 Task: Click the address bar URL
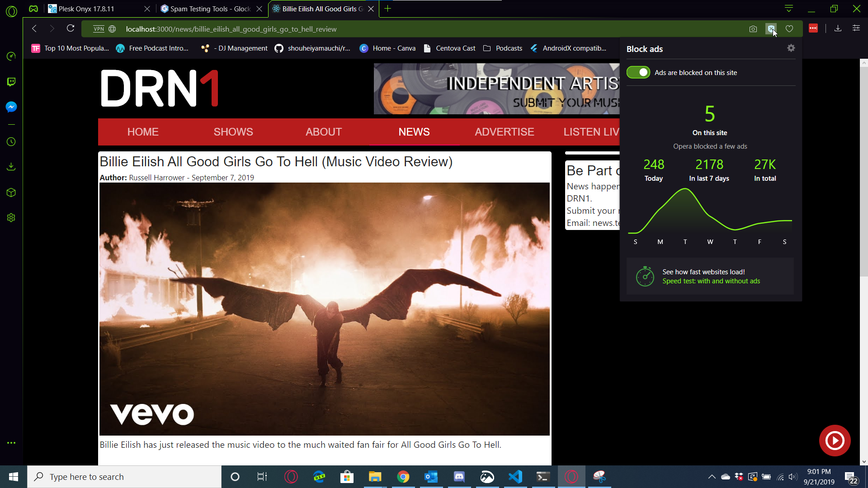tap(231, 29)
